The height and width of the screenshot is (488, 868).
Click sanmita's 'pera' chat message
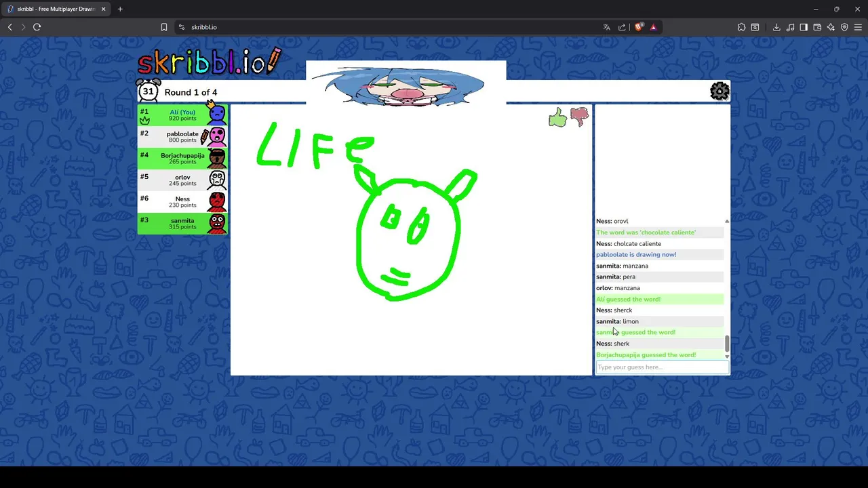tap(616, 277)
